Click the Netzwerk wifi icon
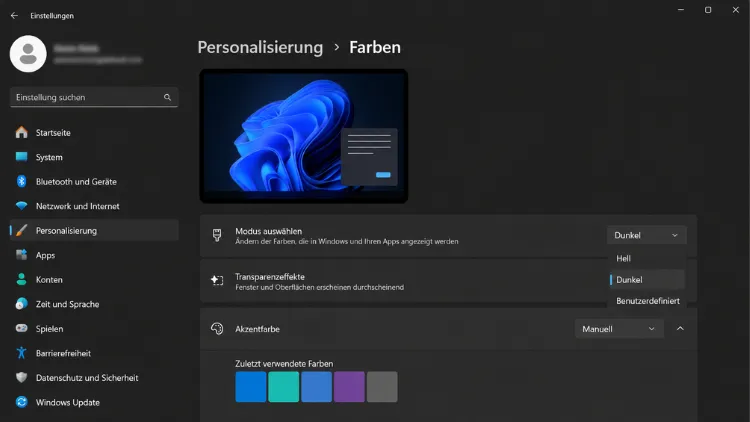Viewport: 750px width, 422px height. click(x=22, y=206)
